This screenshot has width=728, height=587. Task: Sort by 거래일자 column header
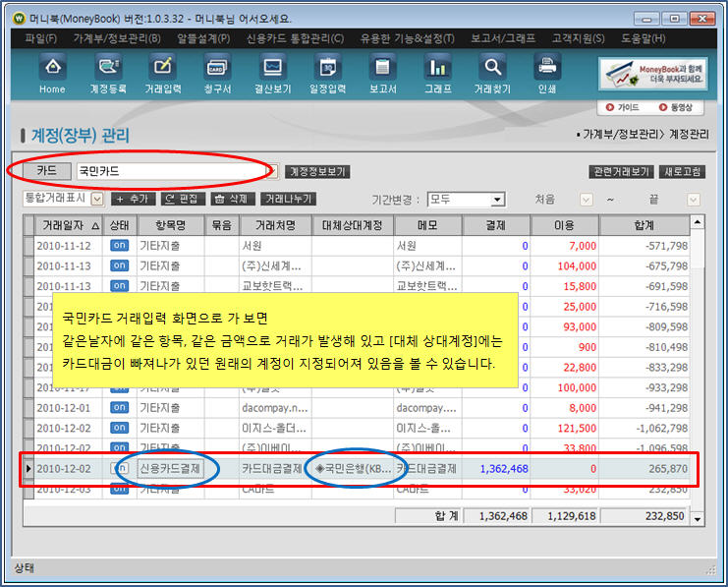(68, 225)
